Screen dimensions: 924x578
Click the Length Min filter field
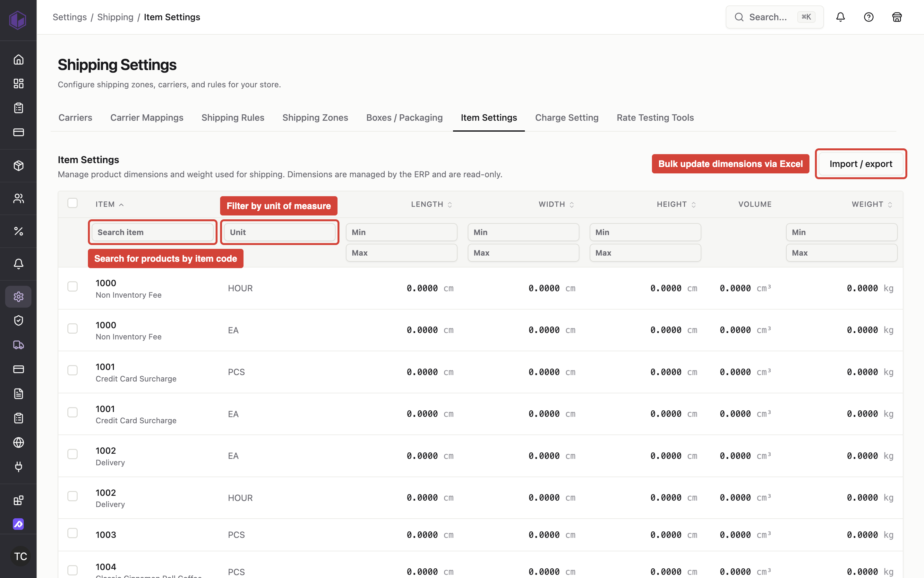click(401, 232)
